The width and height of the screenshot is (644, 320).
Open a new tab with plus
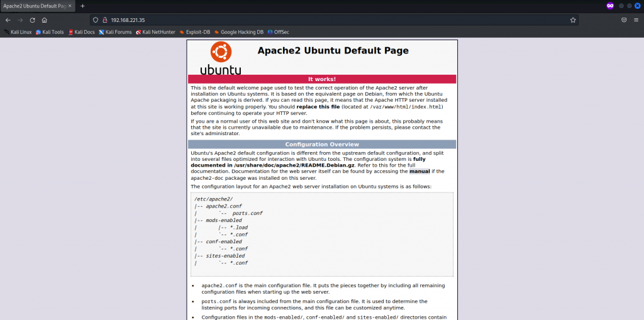click(x=82, y=6)
